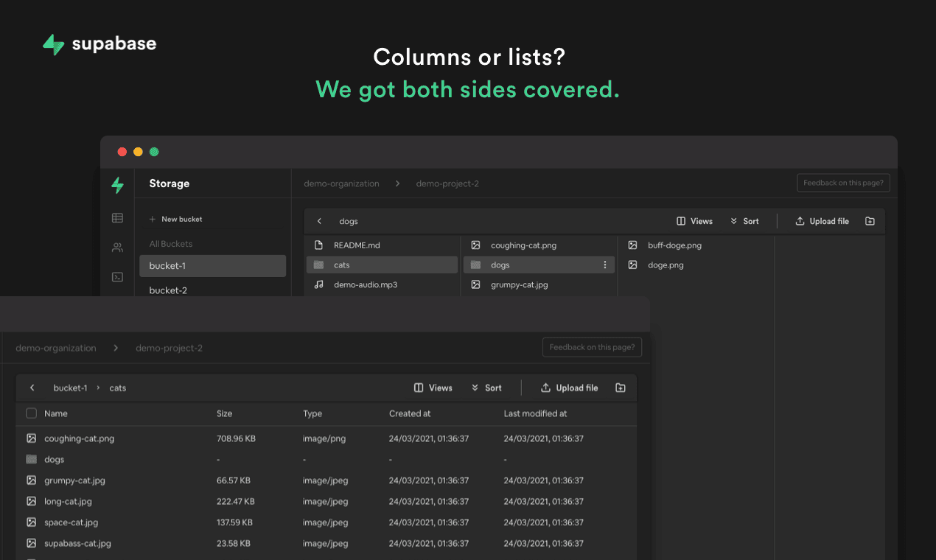
Task: Click the green macOS traffic light dot
Action: [154, 152]
